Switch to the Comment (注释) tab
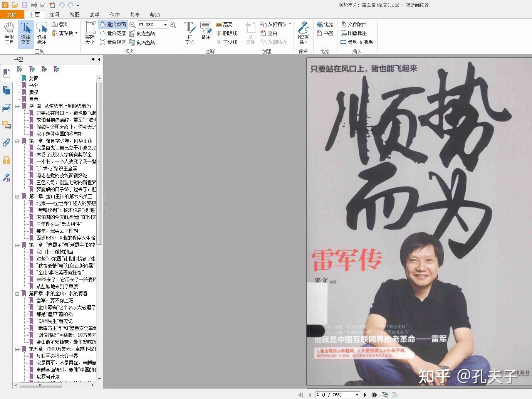This screenshot has width=532, height=399. pyautogui.click(x=55, y=15)
